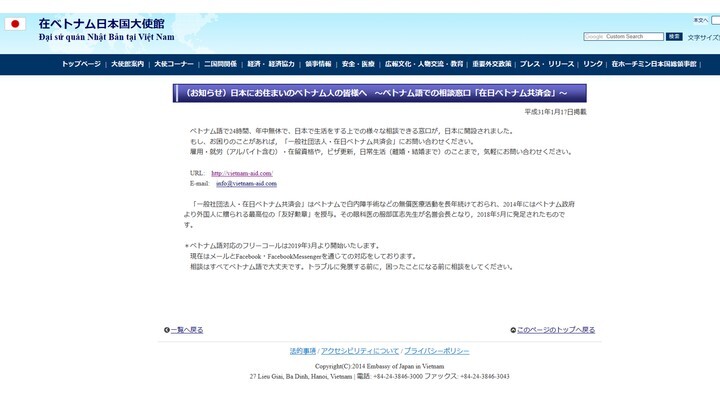Go back via 一覧へ戻る link
The height and width of the screenshot is (405, 720).
(x=187, y=330)
